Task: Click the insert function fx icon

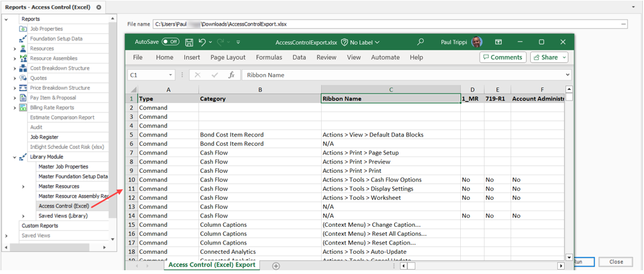Action: coord(231,75)
